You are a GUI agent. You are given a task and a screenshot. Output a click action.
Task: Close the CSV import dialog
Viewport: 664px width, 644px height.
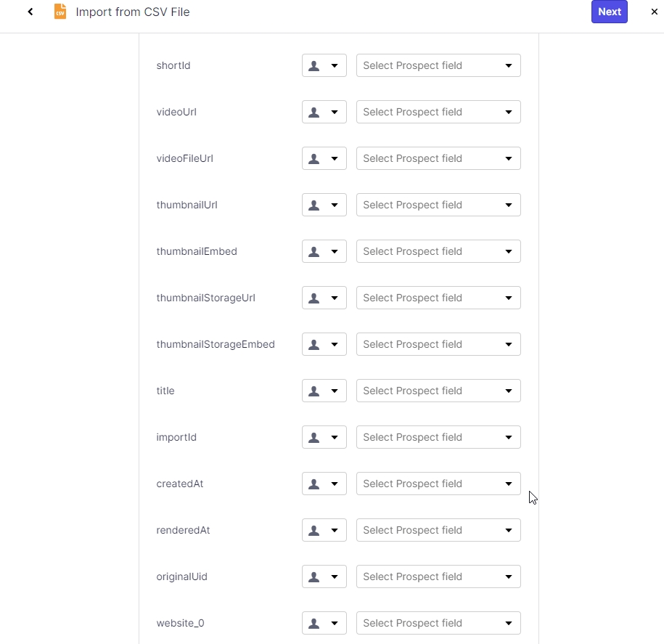654,12
